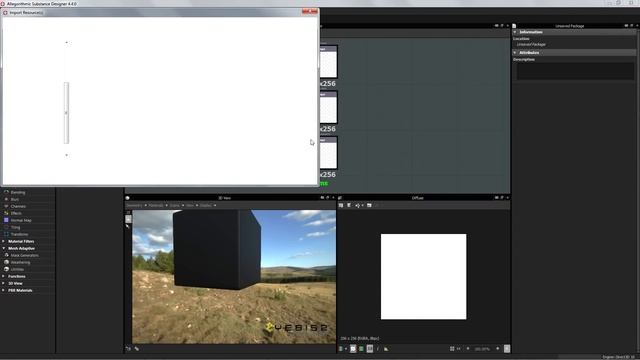Select the Blending library filter

pyautogui.click(x=18, y=192)
